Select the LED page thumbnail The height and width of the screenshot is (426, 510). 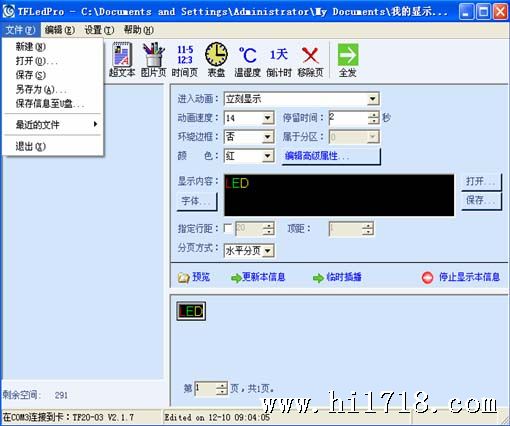[191, 311]
